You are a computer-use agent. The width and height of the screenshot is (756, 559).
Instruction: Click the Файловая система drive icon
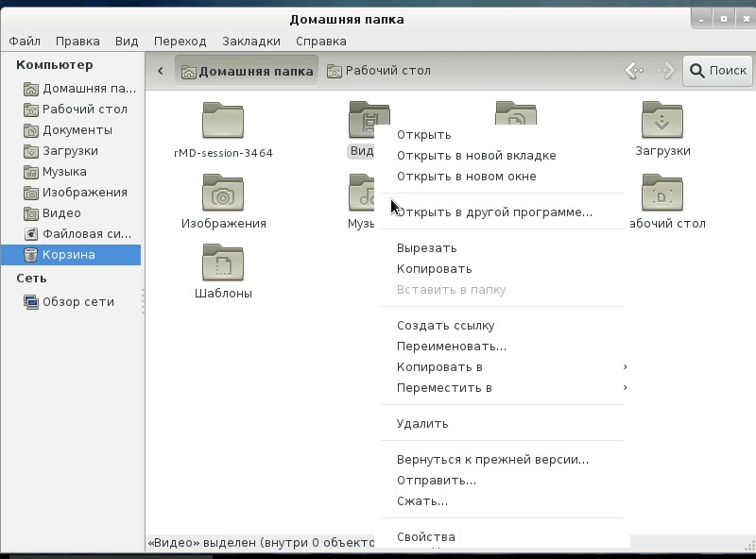point(31,234)
